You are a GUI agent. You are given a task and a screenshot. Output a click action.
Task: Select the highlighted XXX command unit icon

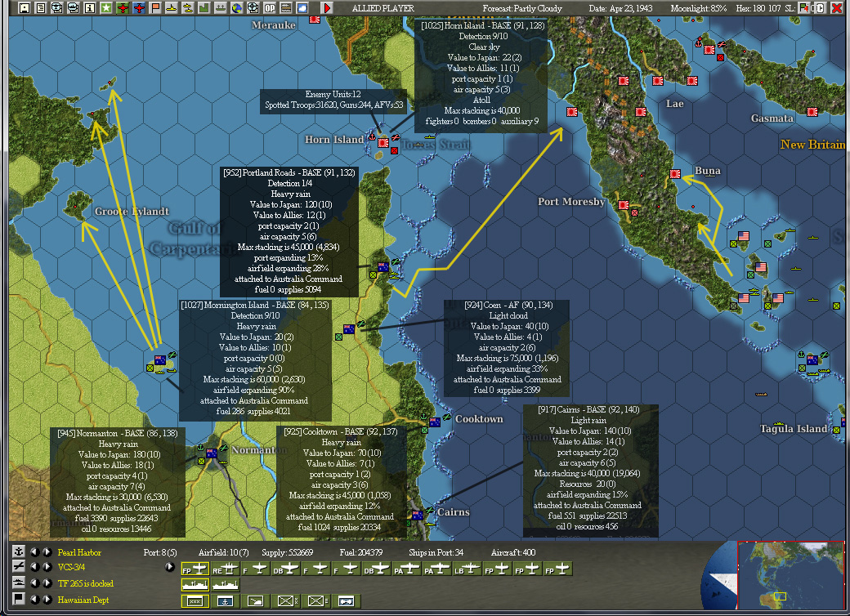point(195,600)
